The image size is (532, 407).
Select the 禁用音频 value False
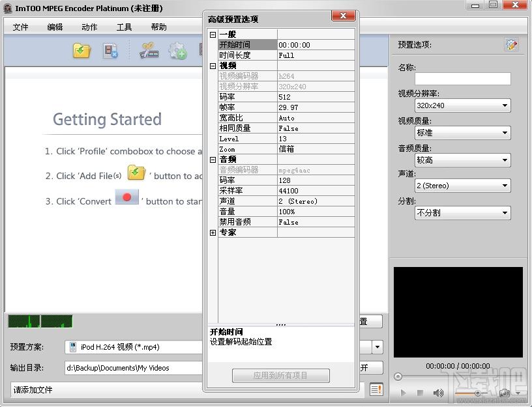[316, 222]
